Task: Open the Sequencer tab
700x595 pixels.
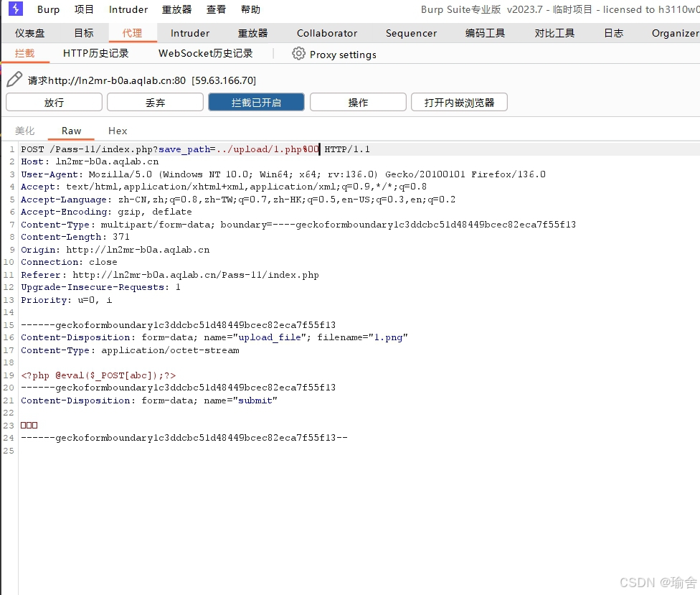Action: (411, 33)
